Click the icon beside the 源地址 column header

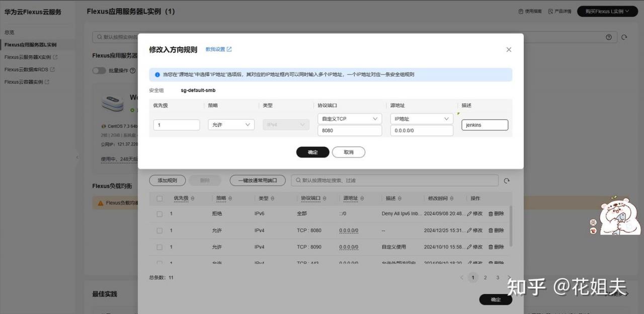(x=362, y=199)
